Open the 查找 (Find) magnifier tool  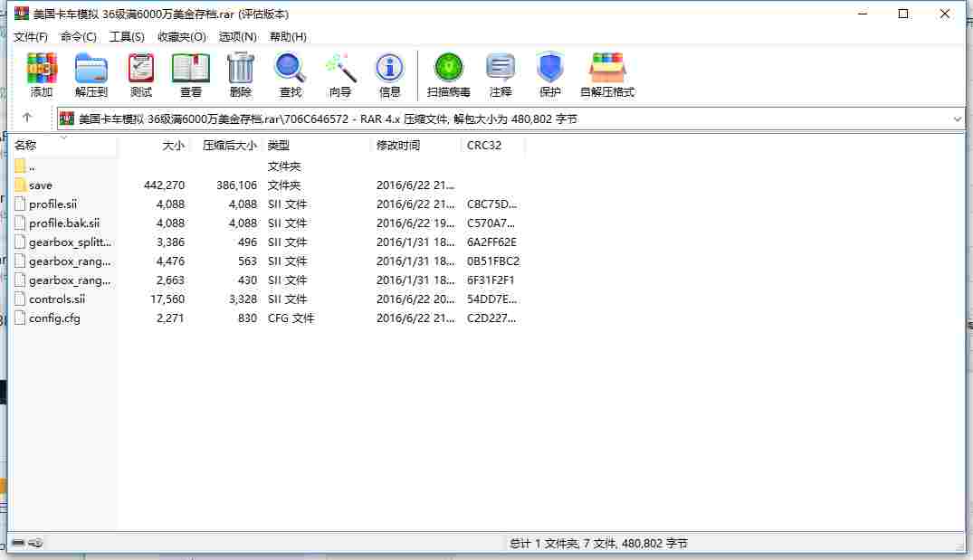tap(290, 68)
